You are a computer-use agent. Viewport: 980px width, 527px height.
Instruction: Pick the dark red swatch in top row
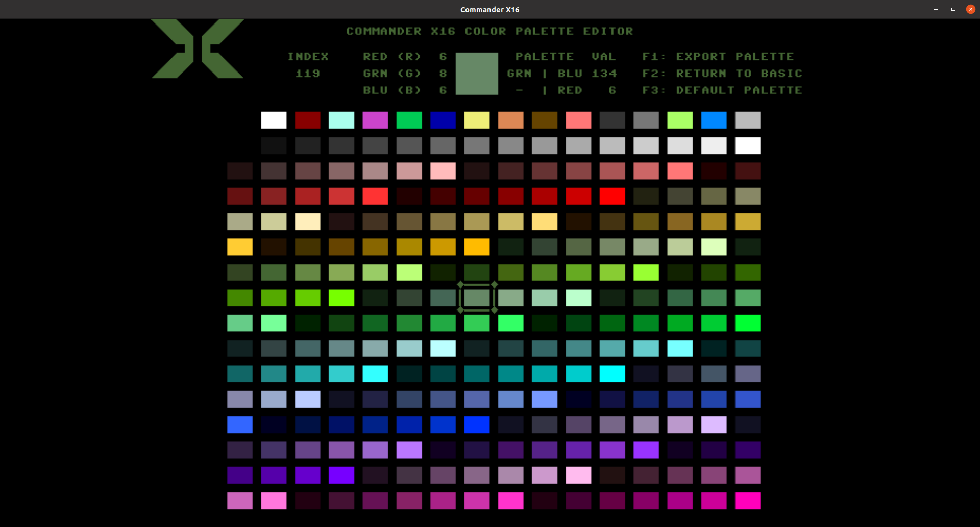(x=307, y=121)
